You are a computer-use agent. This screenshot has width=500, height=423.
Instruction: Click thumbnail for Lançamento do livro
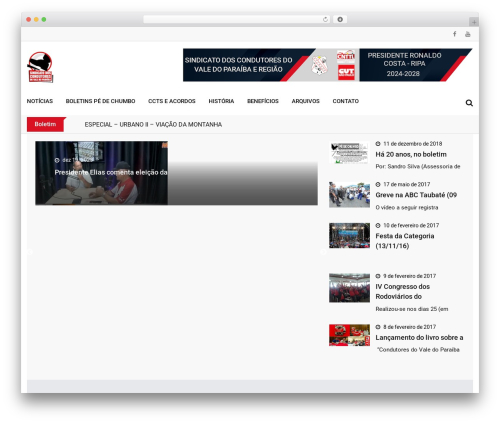click(349, 335)
